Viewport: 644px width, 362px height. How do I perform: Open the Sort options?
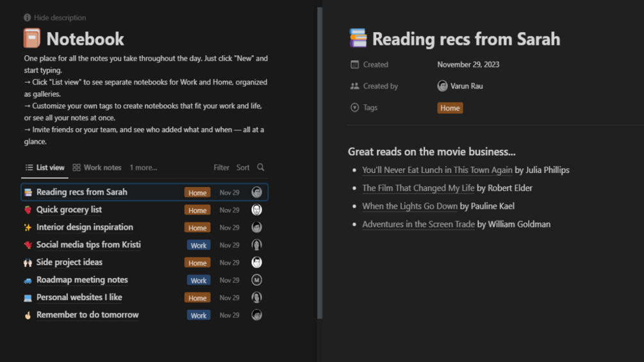tap(243, 167)
